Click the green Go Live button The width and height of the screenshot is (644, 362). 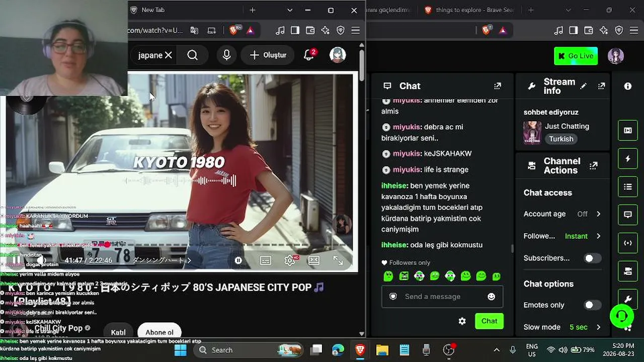(x=576, y=56)
